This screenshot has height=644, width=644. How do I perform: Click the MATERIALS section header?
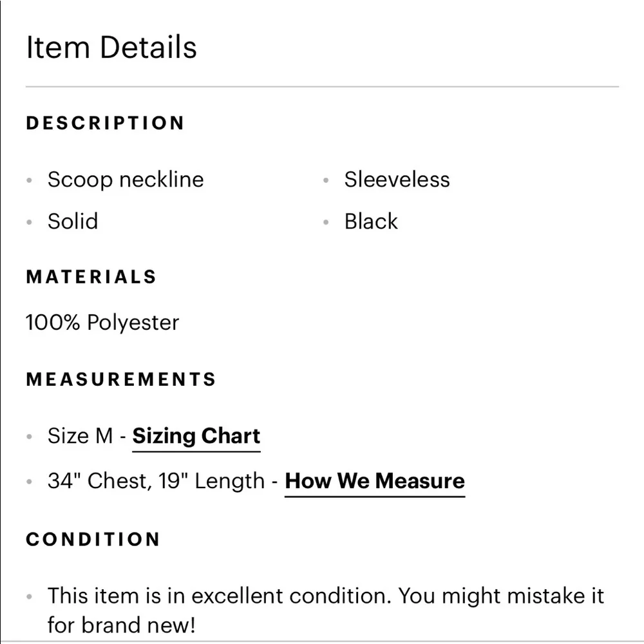point(91,277)
